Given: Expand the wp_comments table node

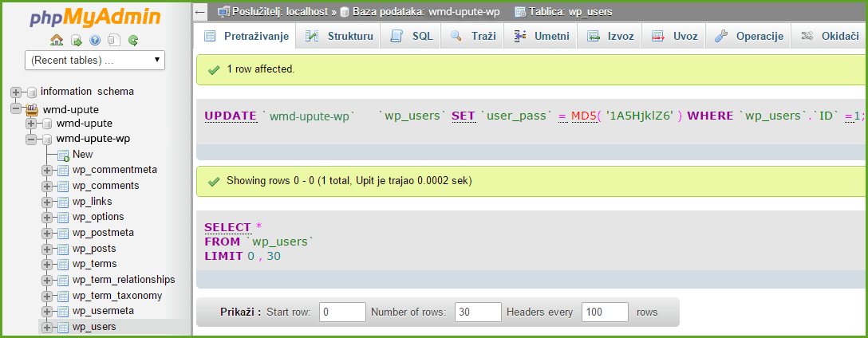Looking at the screenshot, I should tap(47, 186).
